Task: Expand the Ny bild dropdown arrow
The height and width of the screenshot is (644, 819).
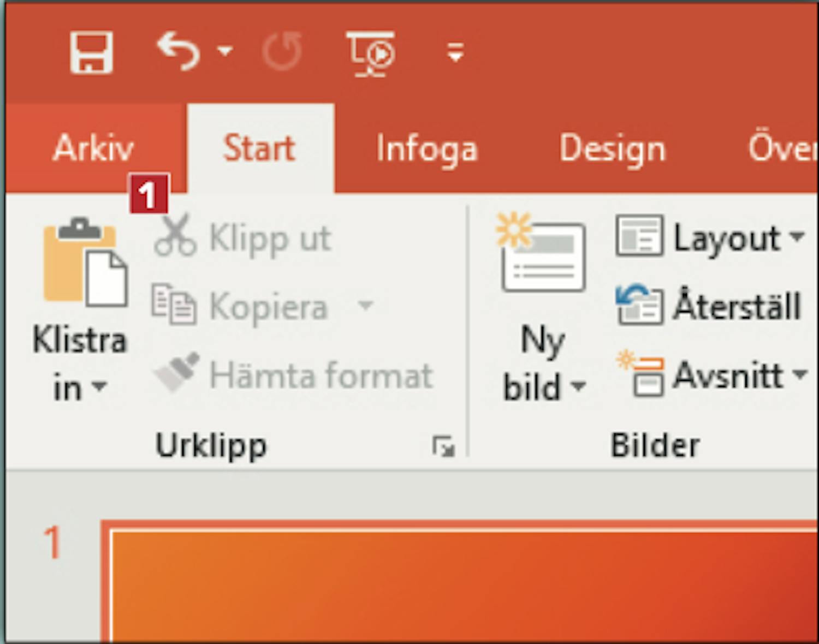Action: coord(578,386)
